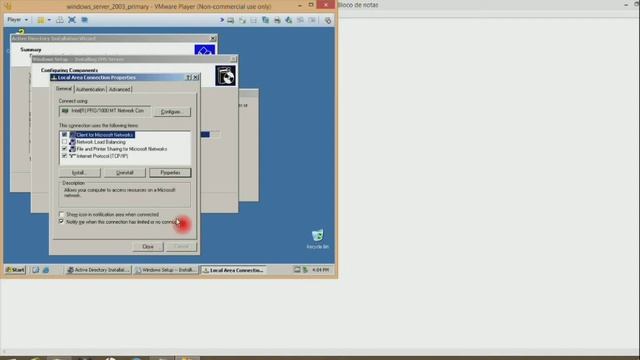This screenshot has height=360, width=640.
Task: Click the Network Load Balancing item icon
Action: [72, 142]
